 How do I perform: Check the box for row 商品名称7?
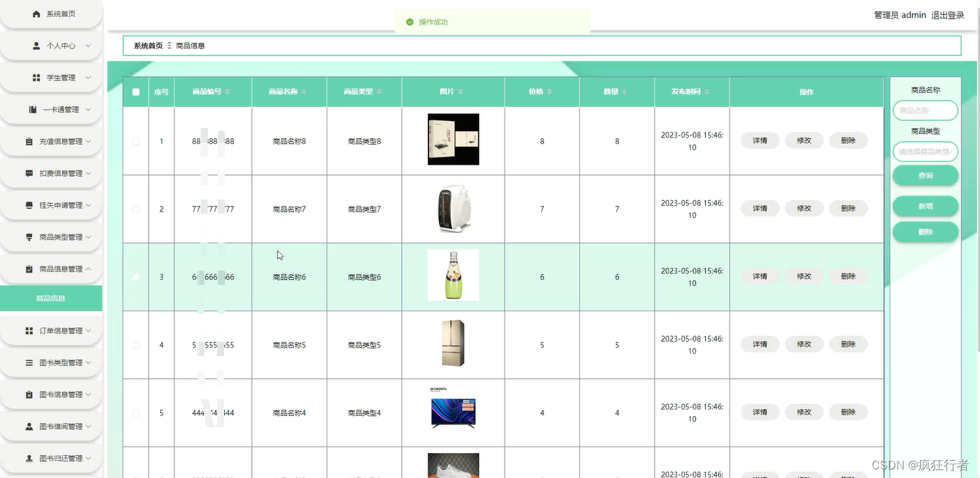(136, 209)
